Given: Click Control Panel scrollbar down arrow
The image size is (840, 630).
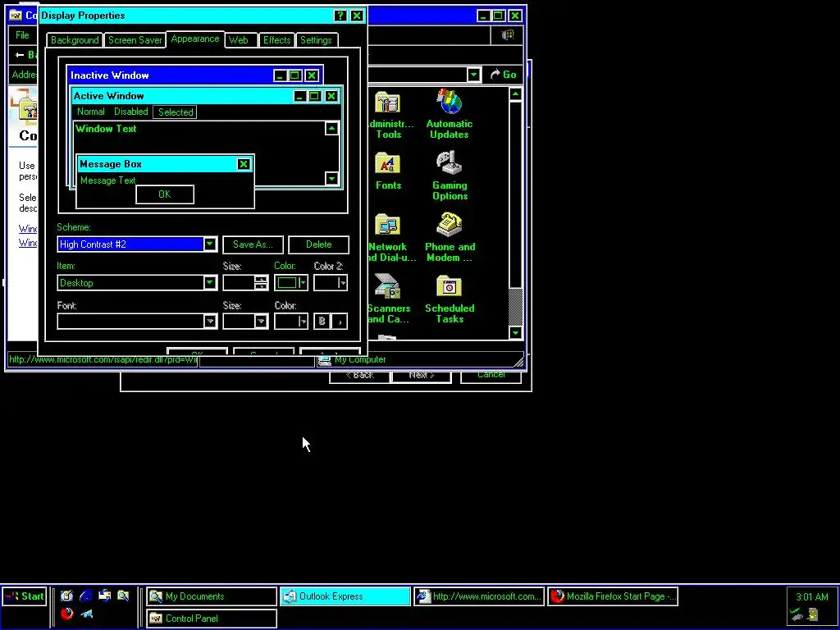Looking at the screenshot, I should pos(515,333).
